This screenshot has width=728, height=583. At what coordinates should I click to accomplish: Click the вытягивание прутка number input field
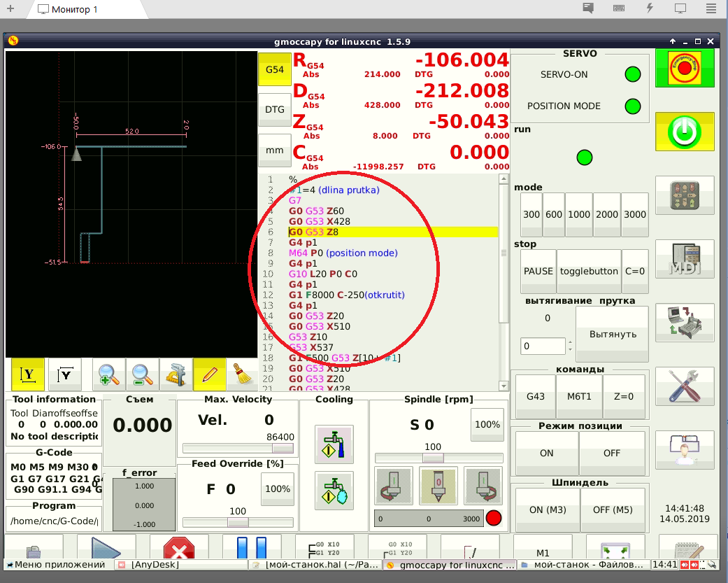[x=542, y=346]
